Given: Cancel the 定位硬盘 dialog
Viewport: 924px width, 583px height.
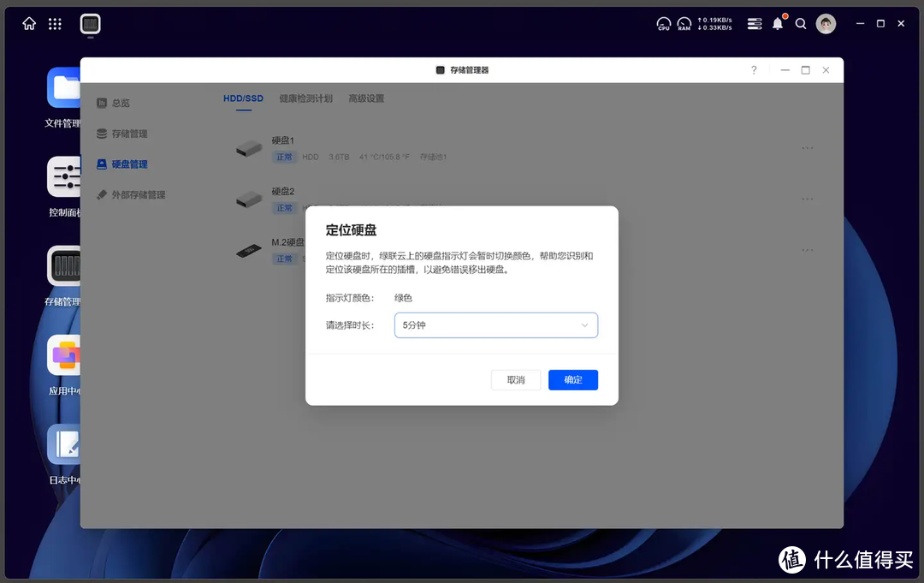Looking at the screenshot, I should coord(515,379).
